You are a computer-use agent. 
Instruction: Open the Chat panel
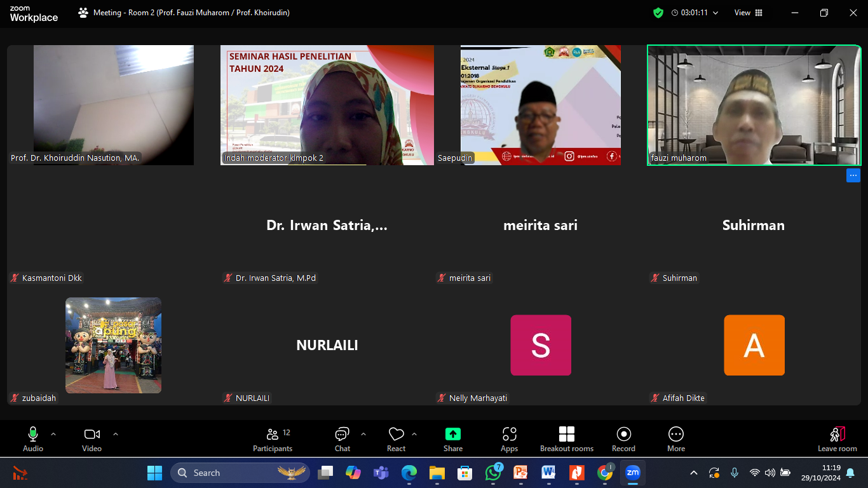(x=342, y=439)
